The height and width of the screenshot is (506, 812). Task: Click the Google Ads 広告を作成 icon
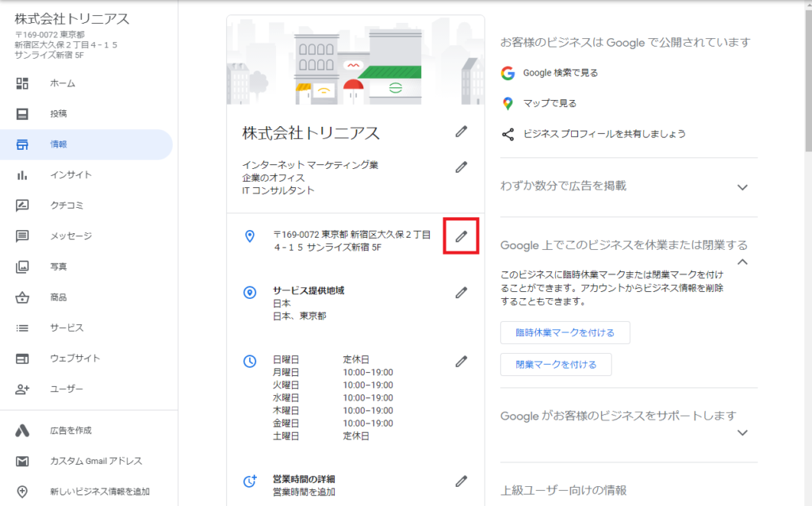(21, 431)
